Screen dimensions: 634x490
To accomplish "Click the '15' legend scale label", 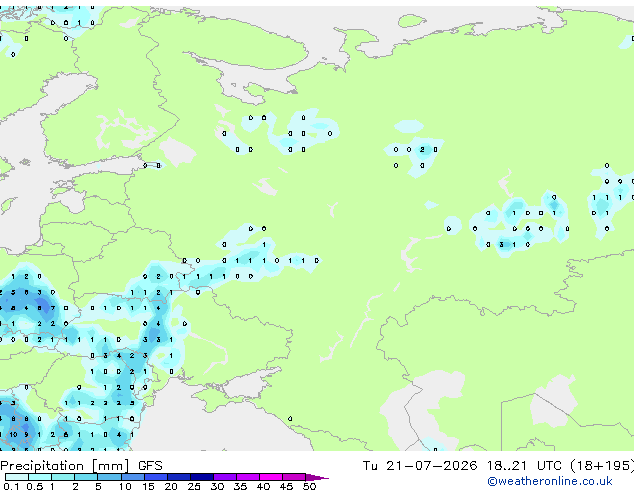I will coord(148,486).
